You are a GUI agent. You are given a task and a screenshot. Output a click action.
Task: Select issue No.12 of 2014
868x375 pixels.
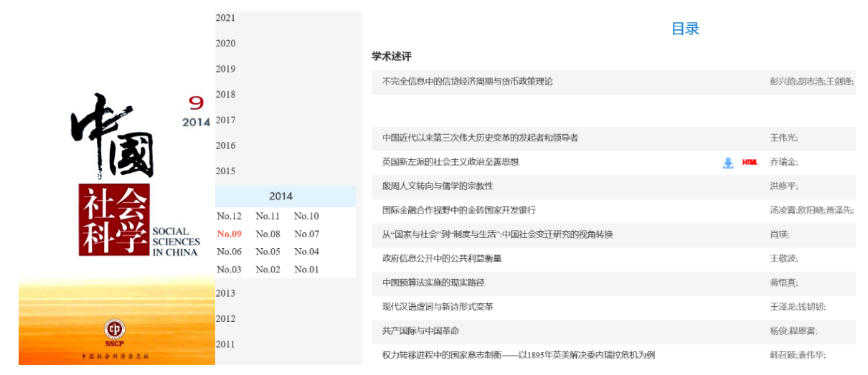coord(229,216)
